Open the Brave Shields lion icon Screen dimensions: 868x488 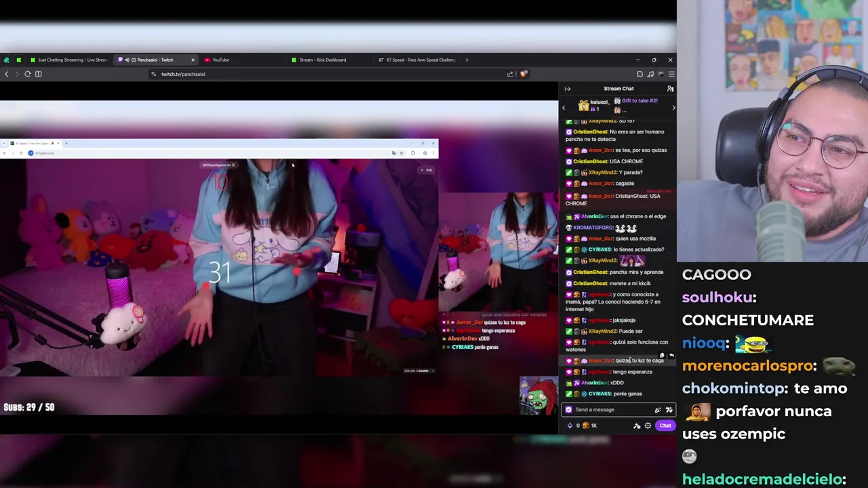[524, 74]
